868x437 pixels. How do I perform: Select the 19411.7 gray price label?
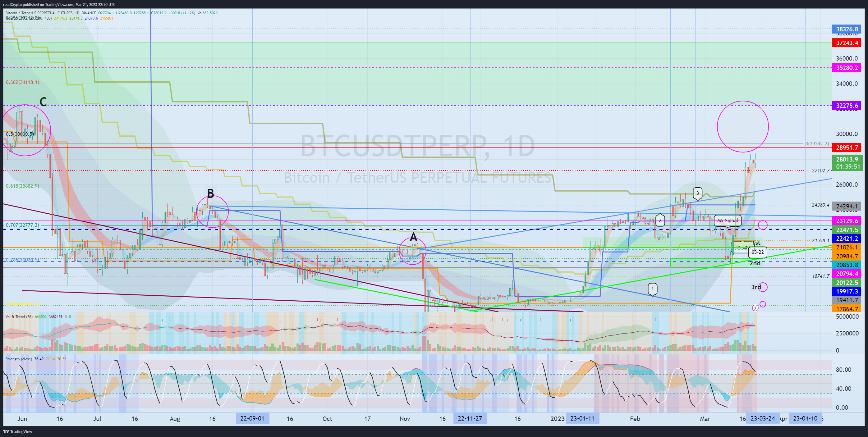click(847, 300)
